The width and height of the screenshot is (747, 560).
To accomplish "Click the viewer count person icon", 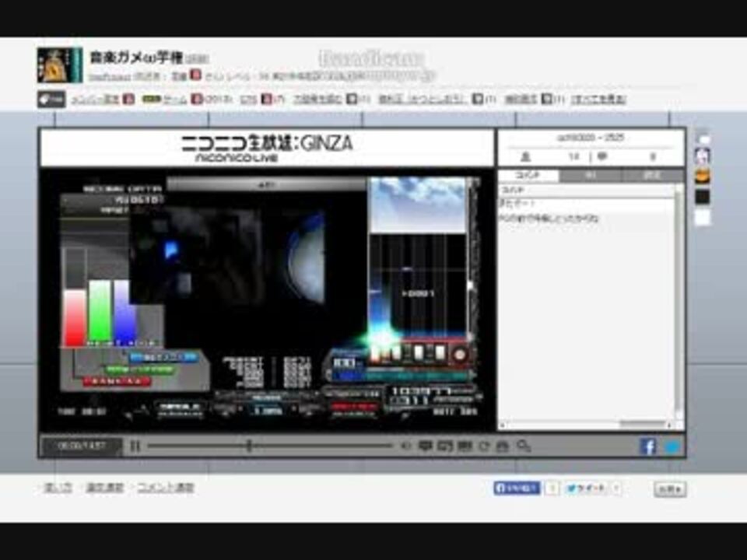I will (x=525, y=156).
